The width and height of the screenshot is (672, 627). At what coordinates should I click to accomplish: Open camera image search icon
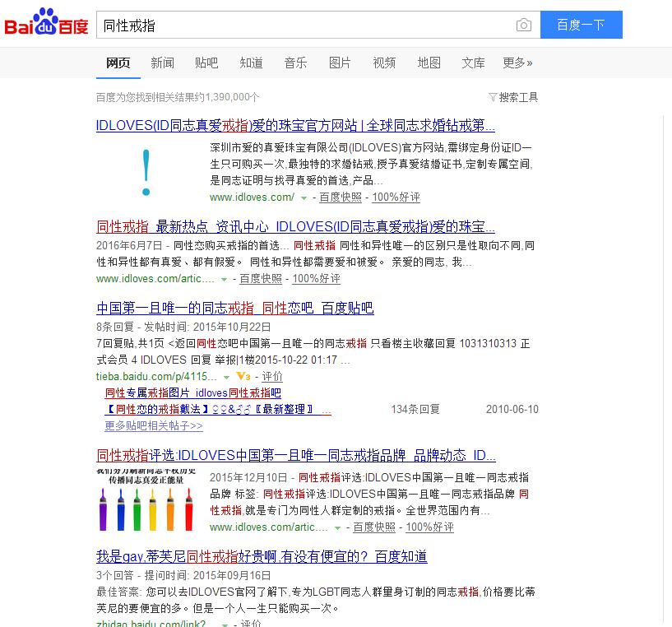tap(523, 25)
